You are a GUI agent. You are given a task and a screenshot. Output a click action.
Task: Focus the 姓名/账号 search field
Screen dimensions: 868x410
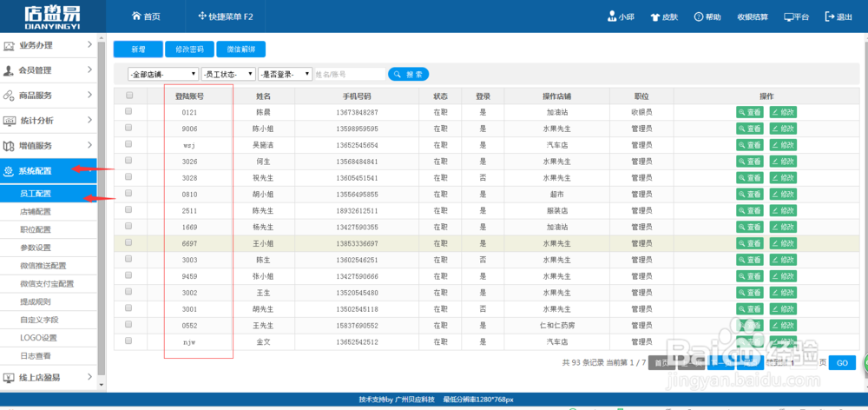tap(350, 74)
